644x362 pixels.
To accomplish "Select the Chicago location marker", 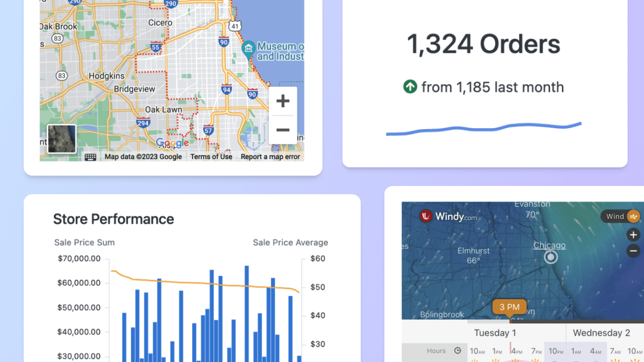I will pyautogui.click(x=551, y=258).
